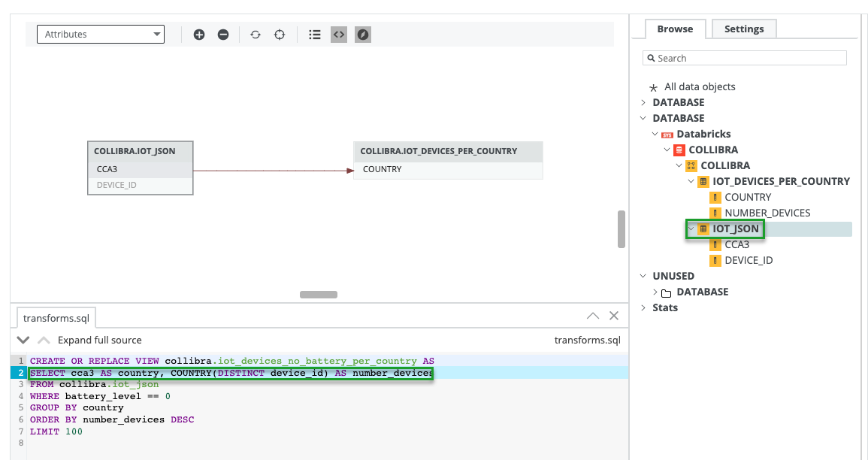
Task: Expand the first DATABASE tree node
Action: [x=643, y=102]
